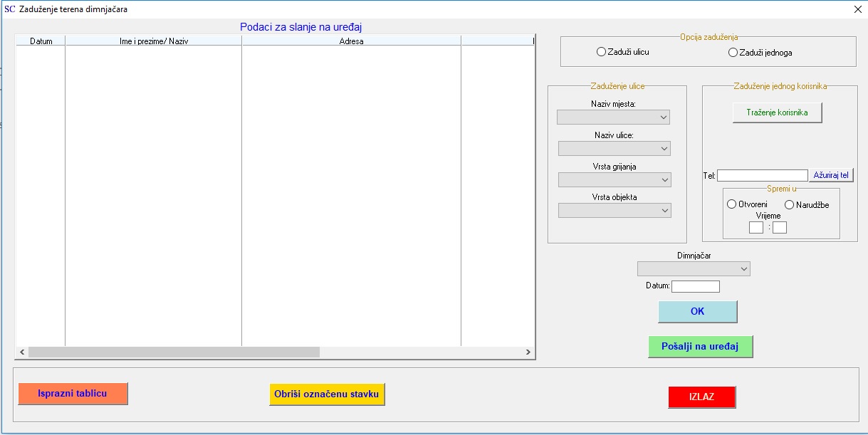Click the Traženje korisnika button

[x=777, y=112]
